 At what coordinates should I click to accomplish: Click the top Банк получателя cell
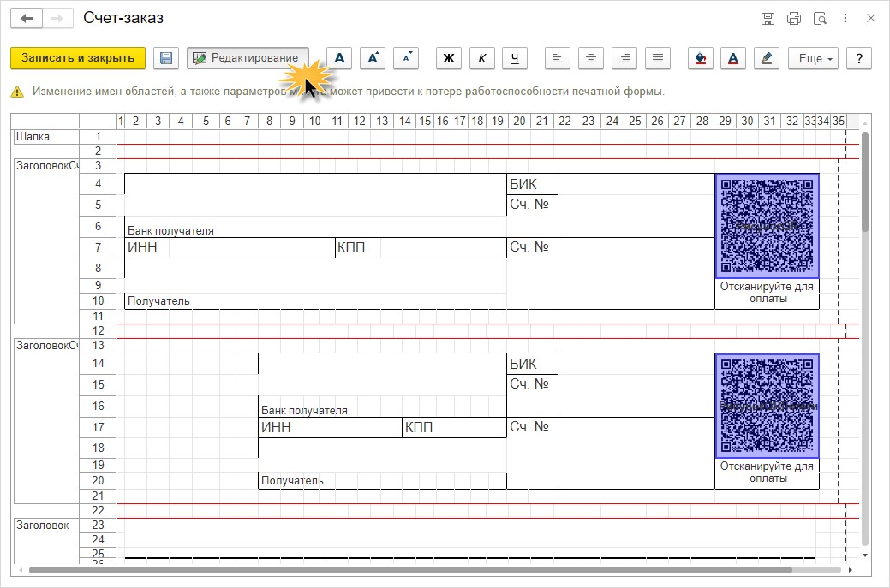click(170, 231)
